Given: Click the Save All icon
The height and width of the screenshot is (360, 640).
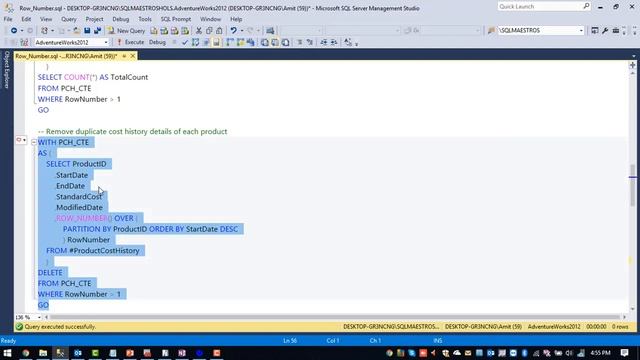Looking at the screenshot, I should click(98, 31).
